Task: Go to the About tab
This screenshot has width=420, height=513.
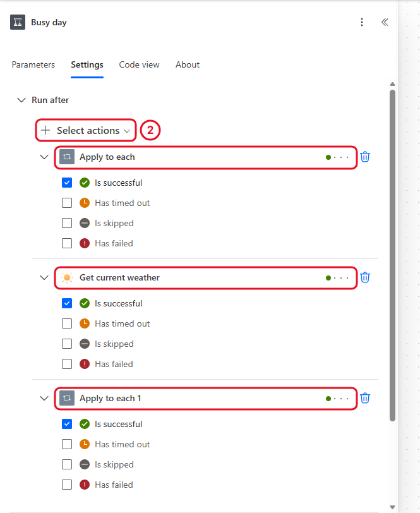Action: pyautogui.click(x=188, y=65)
